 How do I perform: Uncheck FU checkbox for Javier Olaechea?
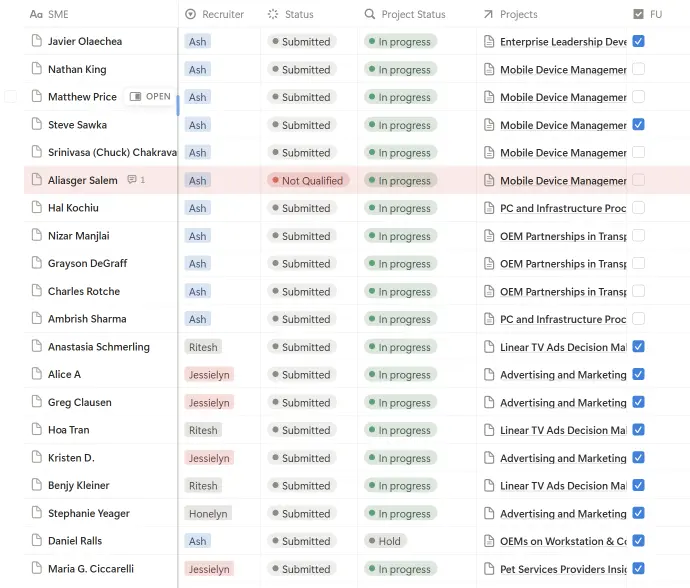[x=639, y=42]
